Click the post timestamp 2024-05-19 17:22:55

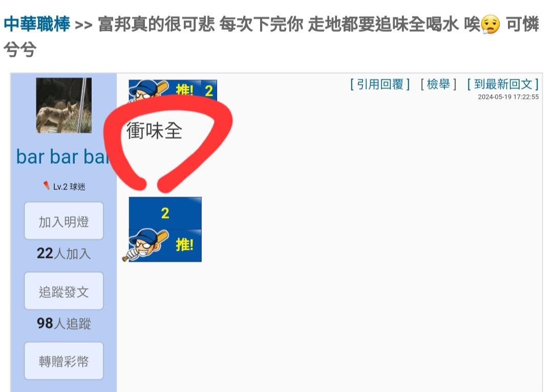point(508,97)
